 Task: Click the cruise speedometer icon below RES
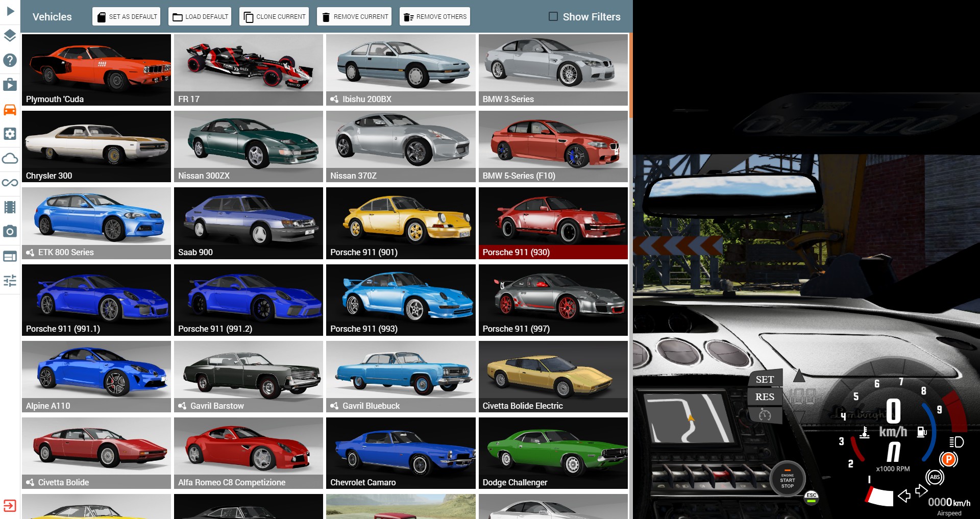coord(765,415)
